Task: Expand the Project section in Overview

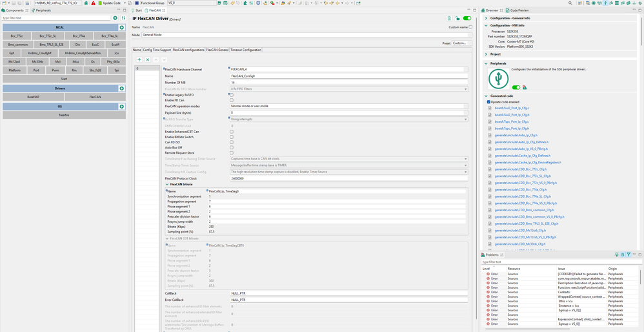Action: 487,54
